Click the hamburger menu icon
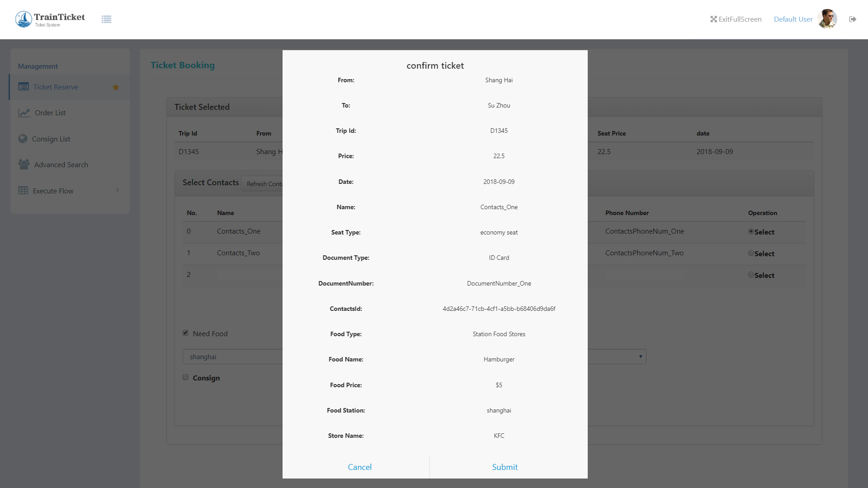The width and height of the screenshot is (868, 488). pyautogui.click(x=106, y=19)
